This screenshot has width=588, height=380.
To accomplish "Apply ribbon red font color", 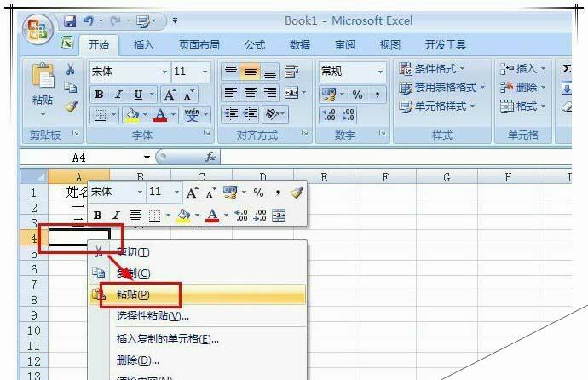I will pyautogui.click(x=160, y=115).
